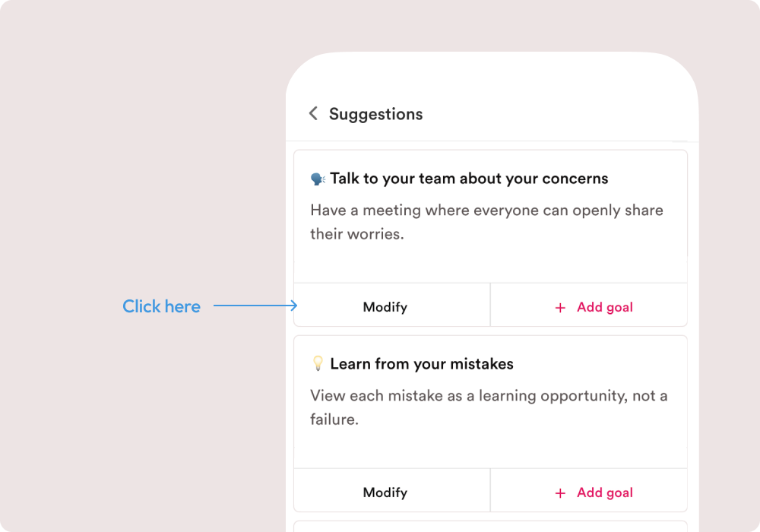Image resolution: width=760 pixels, height=532 pixels.
Task: Click the 'View each mistake as a learning' description
Action: (x=489, y=407)
